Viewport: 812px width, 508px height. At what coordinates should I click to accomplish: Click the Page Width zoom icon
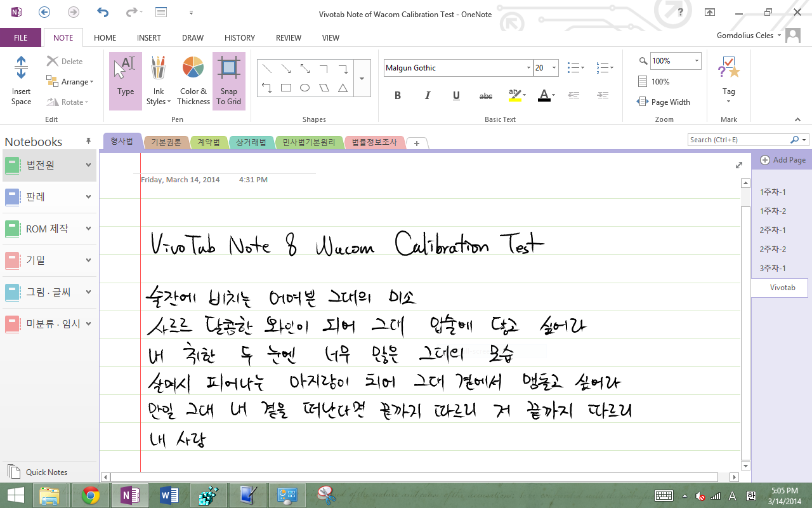click(x=642, y=102)
